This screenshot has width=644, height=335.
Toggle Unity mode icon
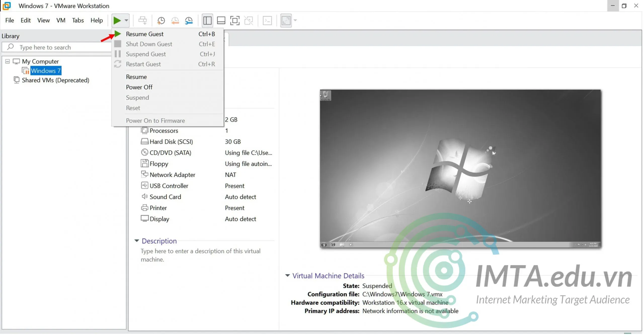pos(249,20)
